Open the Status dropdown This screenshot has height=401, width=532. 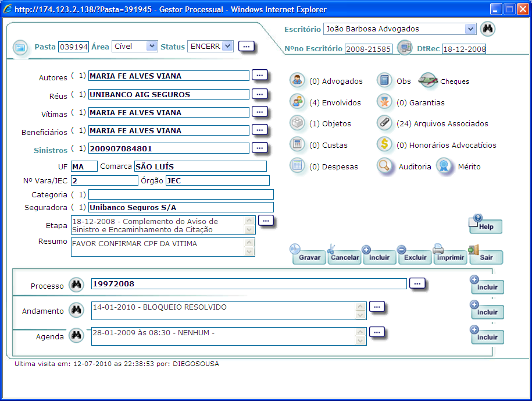coord(228,46)
